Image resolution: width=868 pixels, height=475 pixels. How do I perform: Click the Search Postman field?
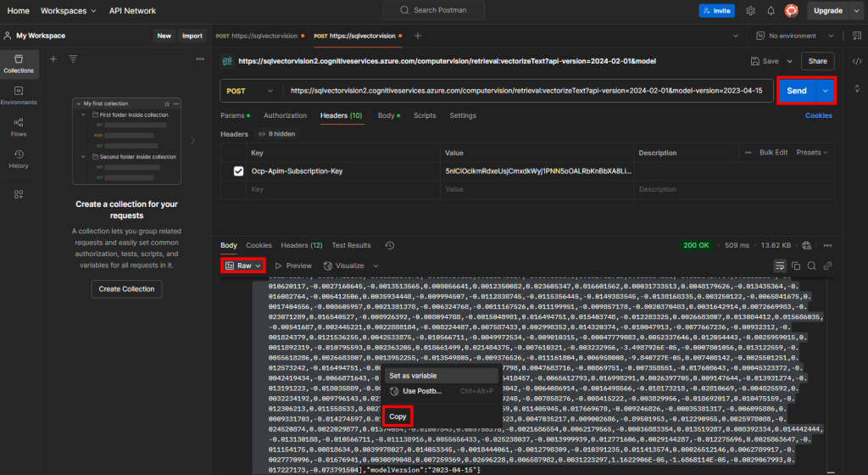point(433,10)
